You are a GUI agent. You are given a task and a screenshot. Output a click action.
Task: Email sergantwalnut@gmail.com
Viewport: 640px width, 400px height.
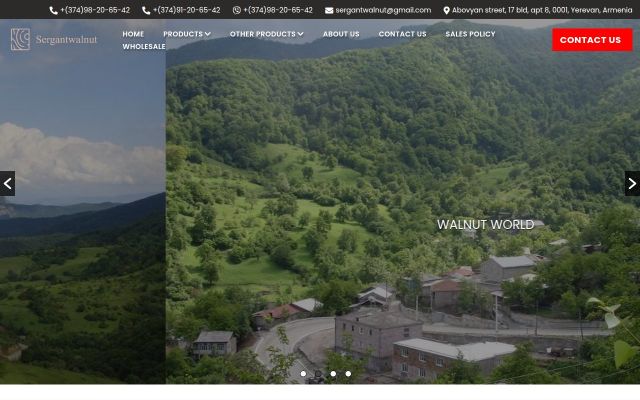click(383, 10)
